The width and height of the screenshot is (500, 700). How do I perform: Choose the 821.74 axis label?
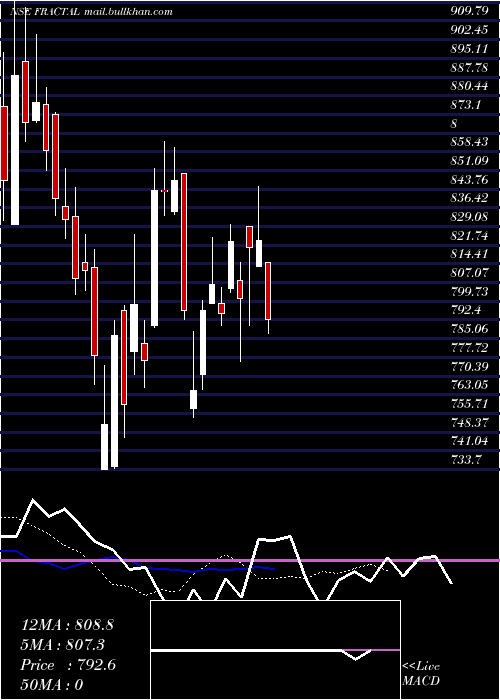coord(469,235)
